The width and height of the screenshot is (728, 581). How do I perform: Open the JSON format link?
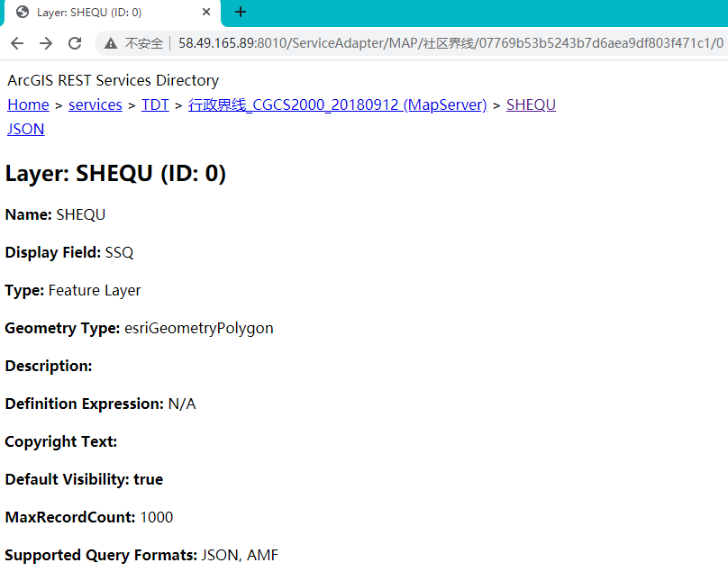pos(26,129)
